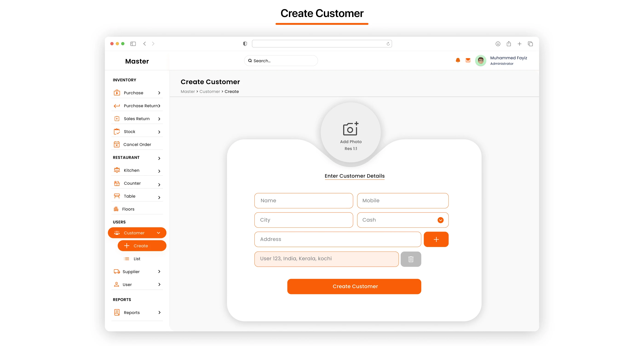644x346 pixels.
Task: Collapse the Customer menu chevron
Action: [158, 233]
